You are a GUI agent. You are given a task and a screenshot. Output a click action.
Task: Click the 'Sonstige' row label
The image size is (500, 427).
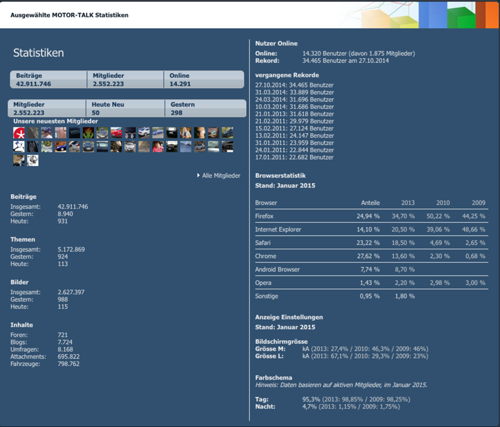(266, 296)
